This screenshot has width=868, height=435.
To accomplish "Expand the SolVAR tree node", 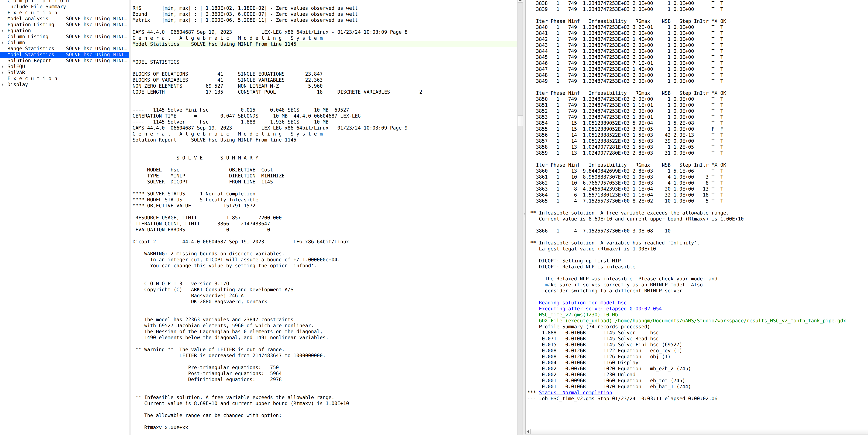I will pos(3,73).
